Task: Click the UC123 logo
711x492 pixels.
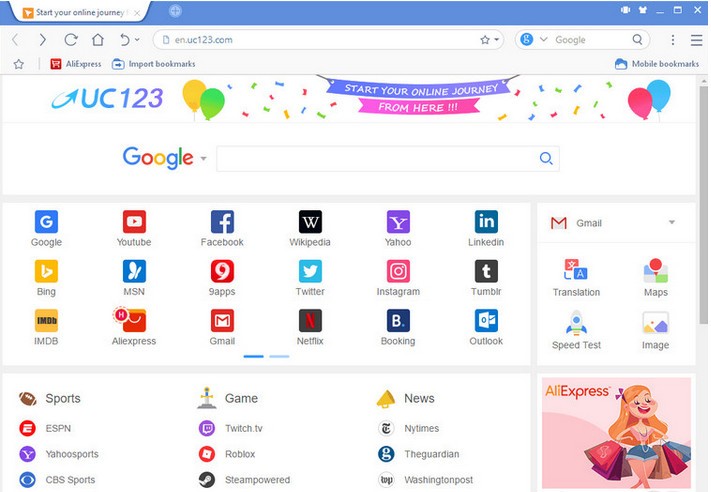Action: [107, 98]
